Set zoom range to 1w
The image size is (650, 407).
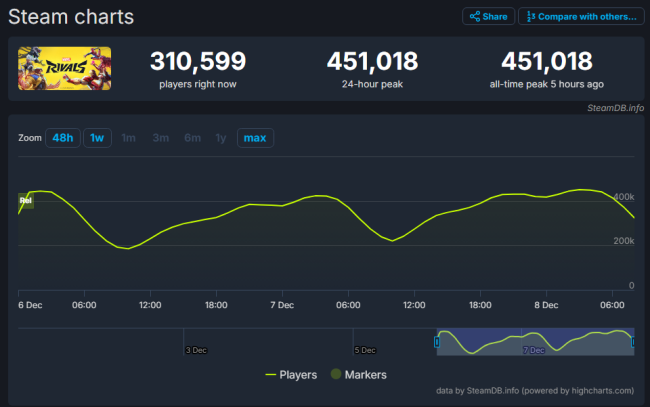click(97, 138)
